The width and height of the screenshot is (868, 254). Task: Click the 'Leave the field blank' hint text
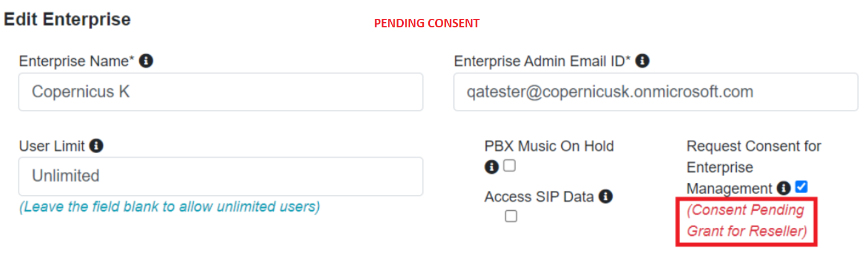tap(169, 207)
